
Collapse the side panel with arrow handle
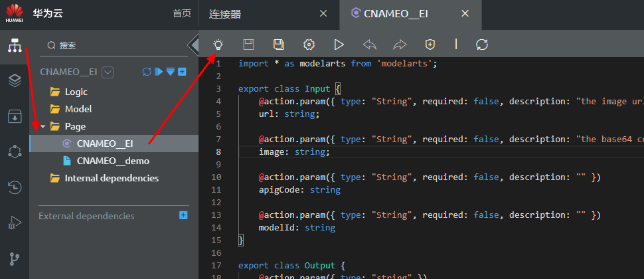pos(193,45)
